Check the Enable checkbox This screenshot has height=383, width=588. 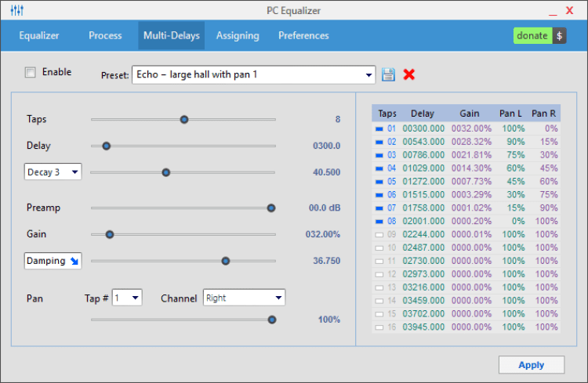click(30, 72)
